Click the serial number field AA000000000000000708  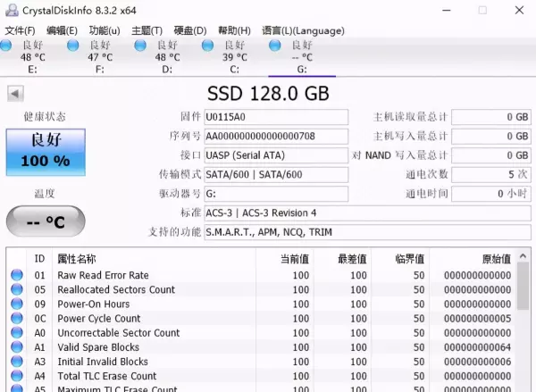276,137
